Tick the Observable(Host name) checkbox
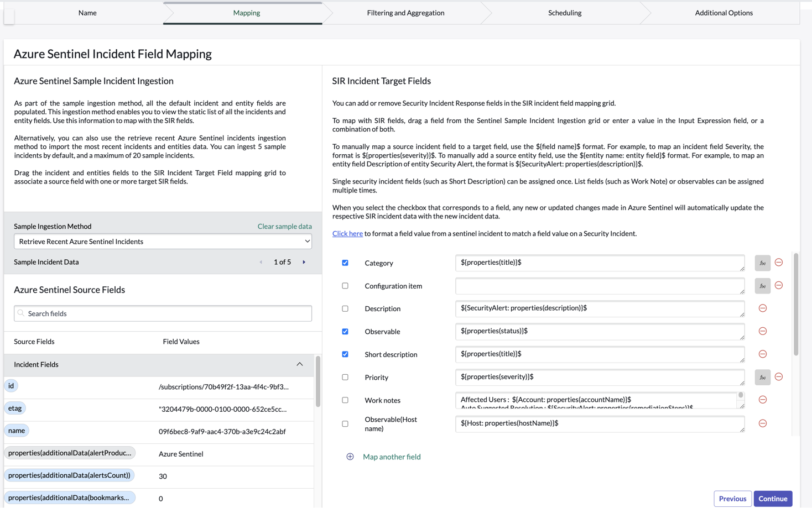The height and width of the screenshot is (508, 812). (x=345, y=424)
